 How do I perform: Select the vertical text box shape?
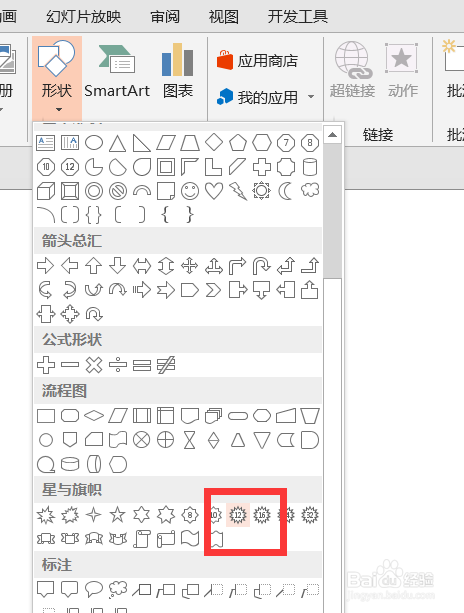(70, 143)
